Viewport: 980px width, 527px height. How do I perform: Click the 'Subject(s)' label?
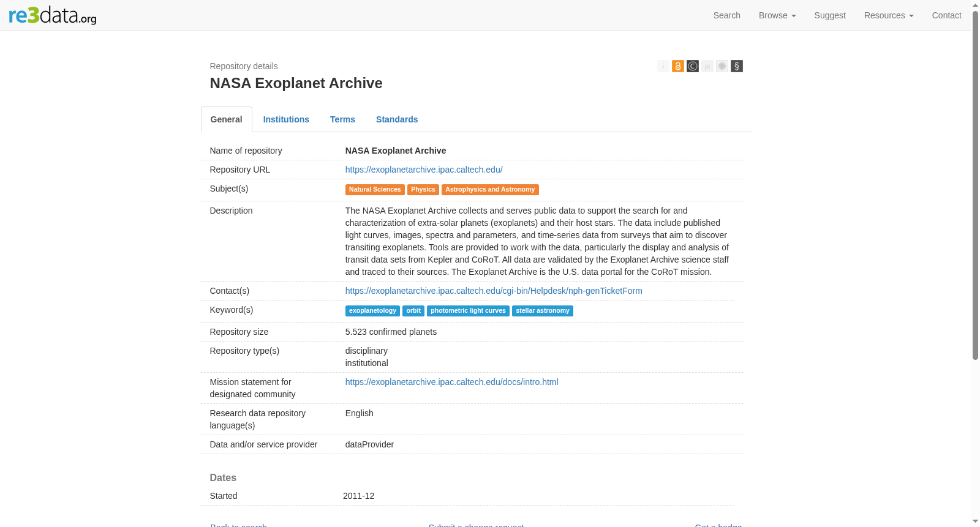point(229,189)
